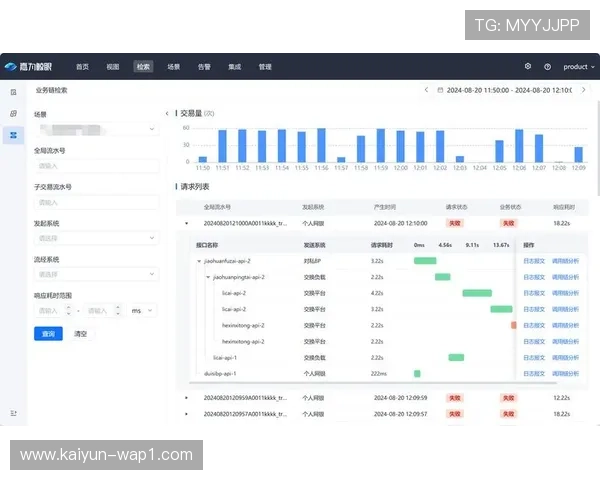Click the settings gear icon in header
The height and width of the screenshot is (480, 600).
[528, 66]
